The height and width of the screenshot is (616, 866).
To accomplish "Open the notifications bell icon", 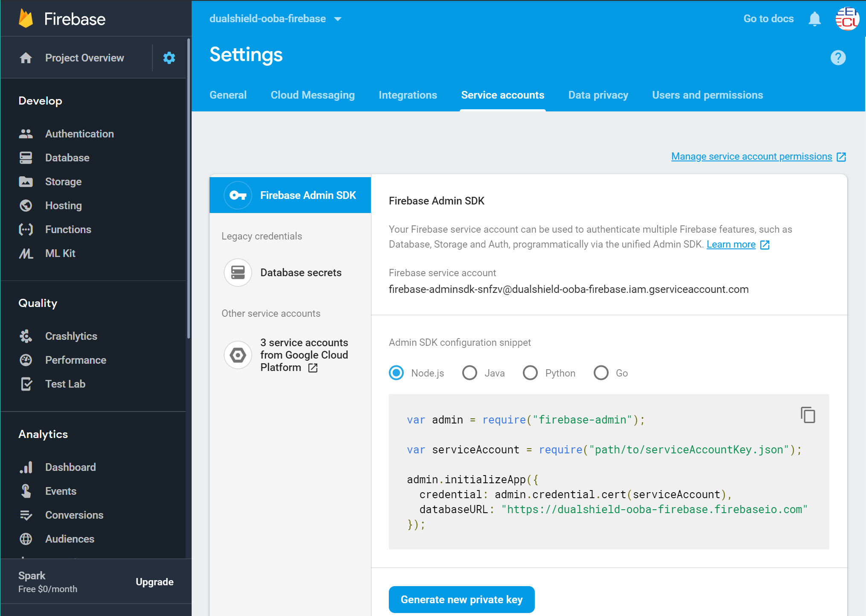I will point(814,19).
